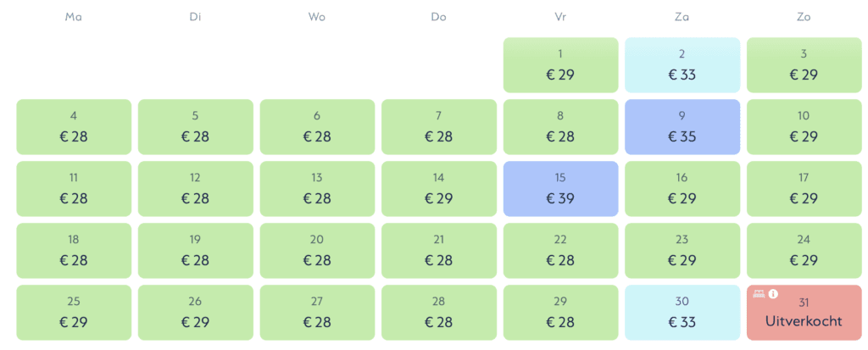Select day 14 priced € 29
The image size is (868, 350).
click(438, 189)
